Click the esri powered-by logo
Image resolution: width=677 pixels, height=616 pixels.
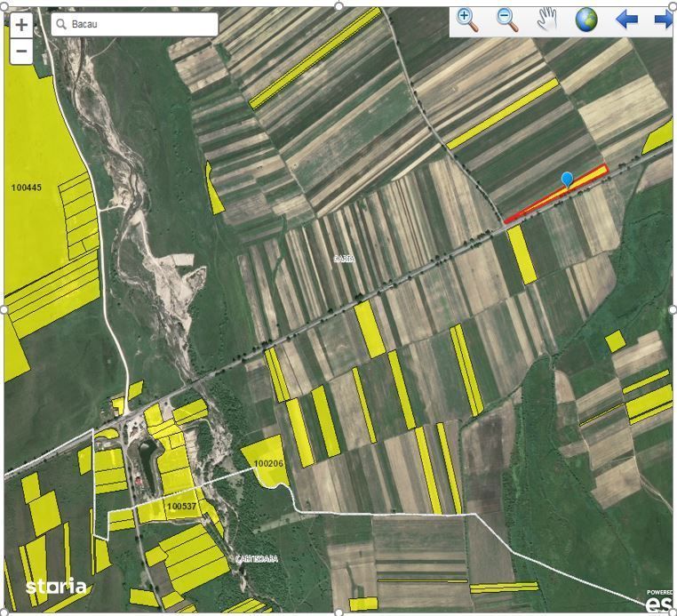[x=658, y=602]
